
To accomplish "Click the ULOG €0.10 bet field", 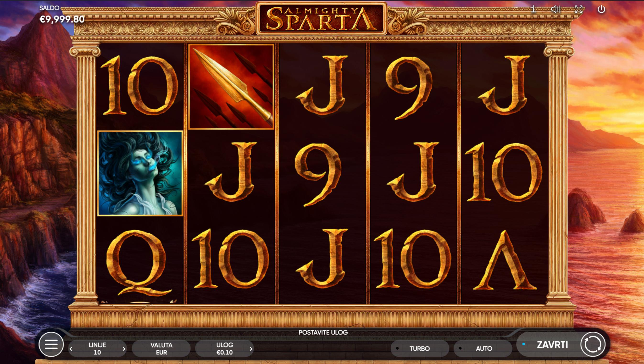I will (224, 348).
